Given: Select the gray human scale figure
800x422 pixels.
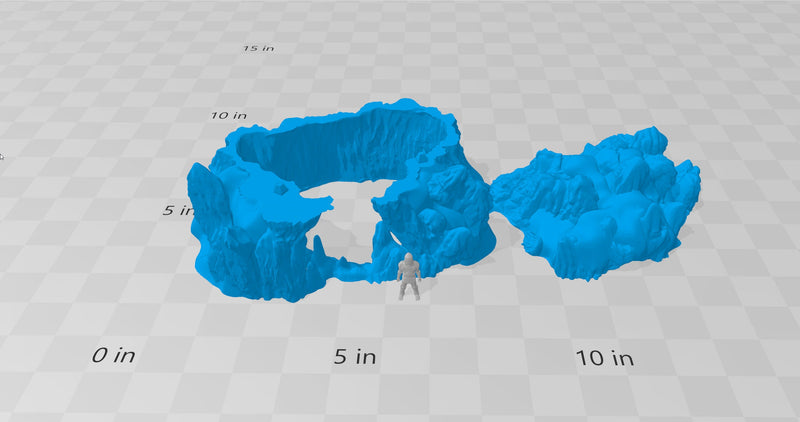Looking at the screenshot, I should pos(408,277).
